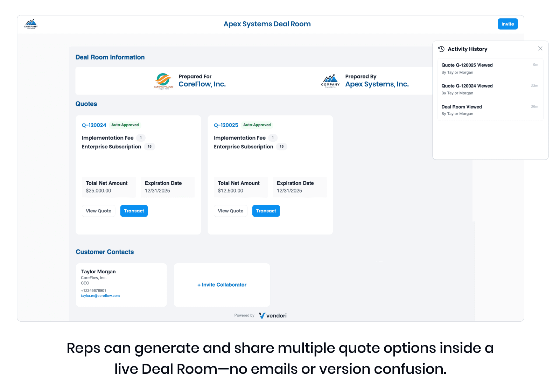Click the $25,000.00 total net amount

(x=98, y=191)
